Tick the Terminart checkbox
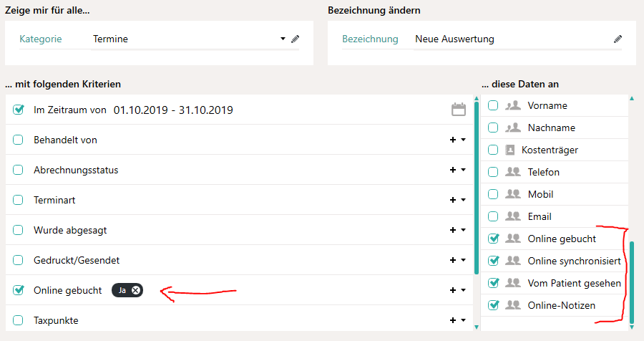The height and width of the screenshot is (341, 644). coord(18,200)
